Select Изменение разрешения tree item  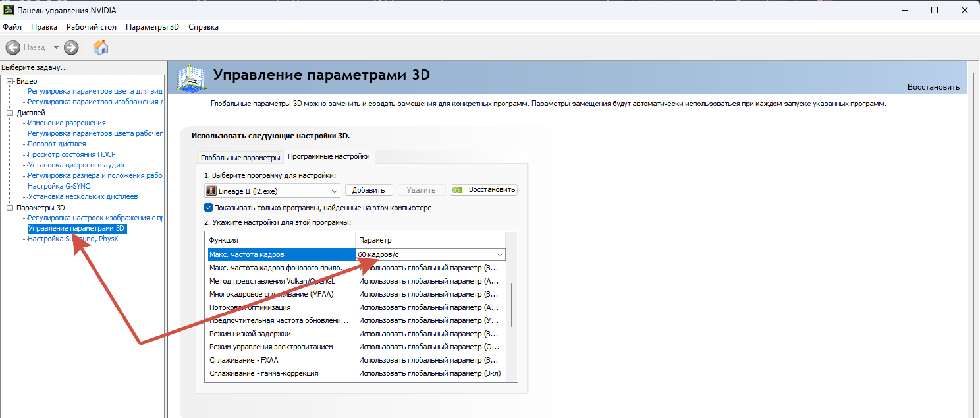[67, 123]
